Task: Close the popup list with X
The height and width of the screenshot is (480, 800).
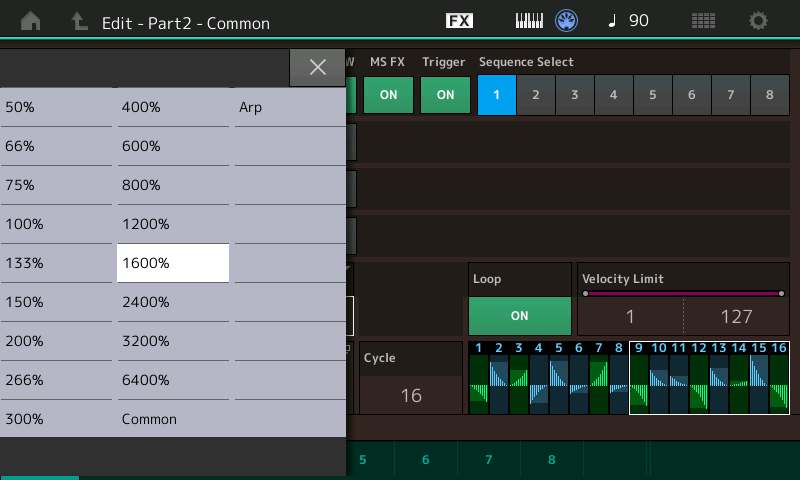Action: tap(317, 67)
